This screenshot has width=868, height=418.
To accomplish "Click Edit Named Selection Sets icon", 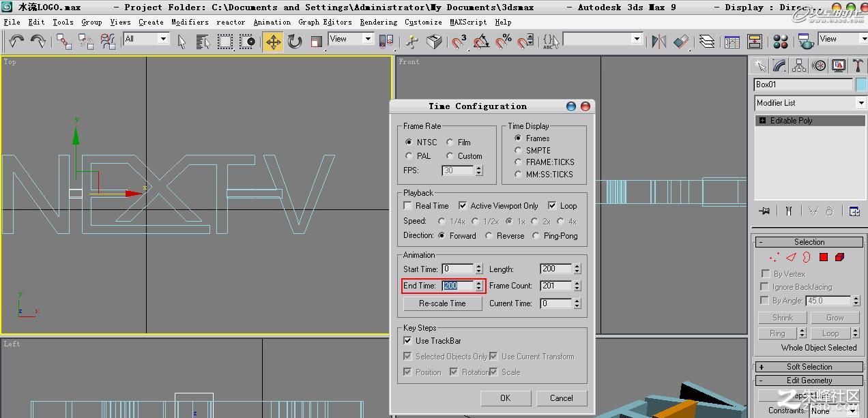I will pyautogui.click(x=550, y=42).
